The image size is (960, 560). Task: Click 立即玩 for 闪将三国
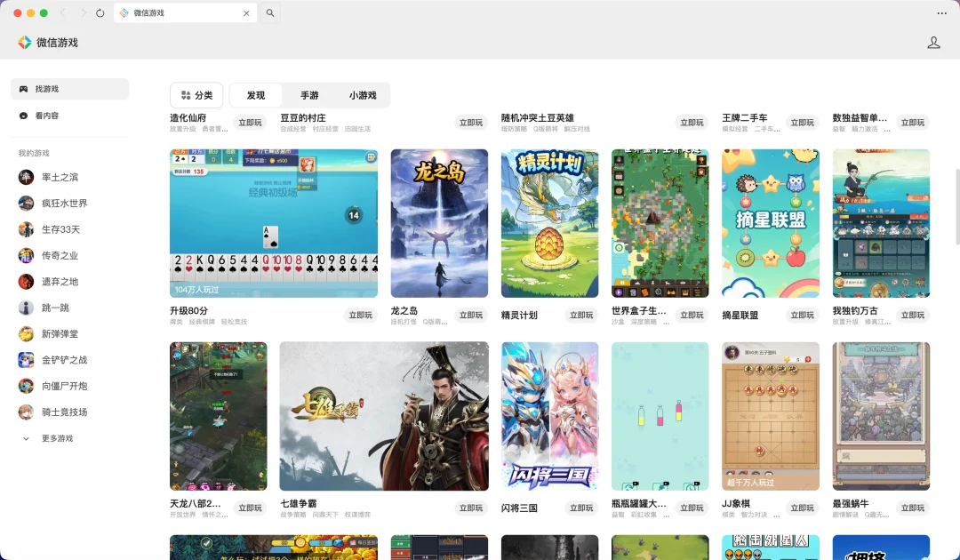click(x=580, y=508)
